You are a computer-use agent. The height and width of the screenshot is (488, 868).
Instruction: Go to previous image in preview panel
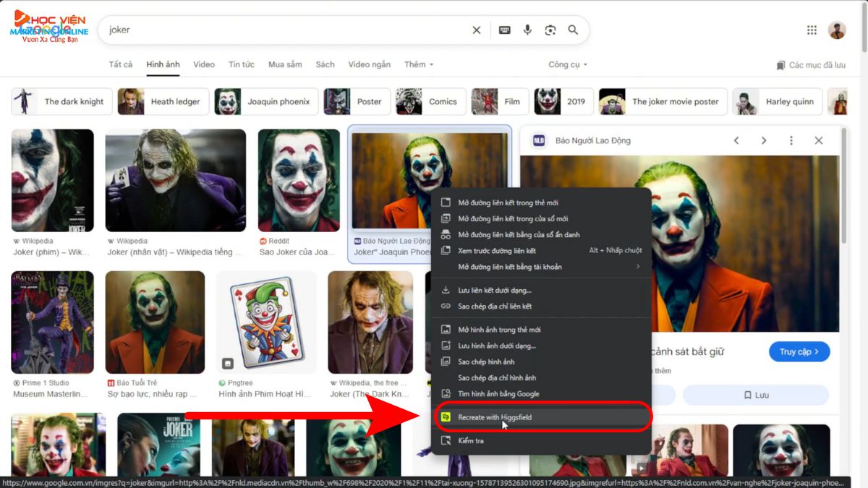tap(736, 141)
